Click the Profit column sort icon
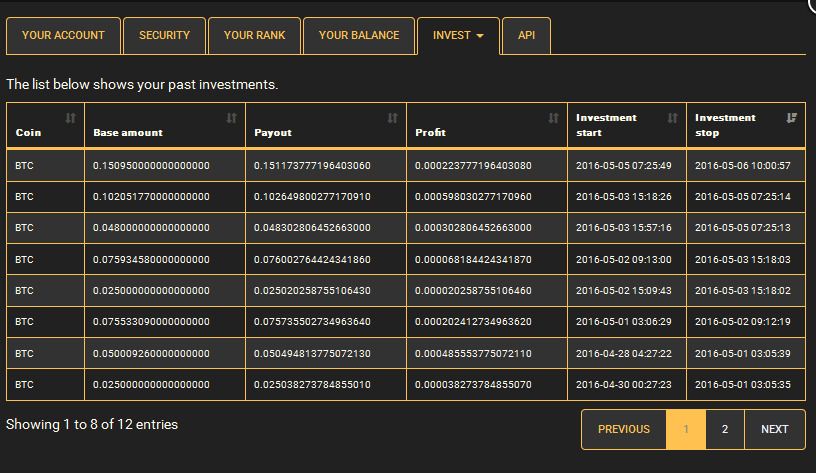 pos(553,119)
